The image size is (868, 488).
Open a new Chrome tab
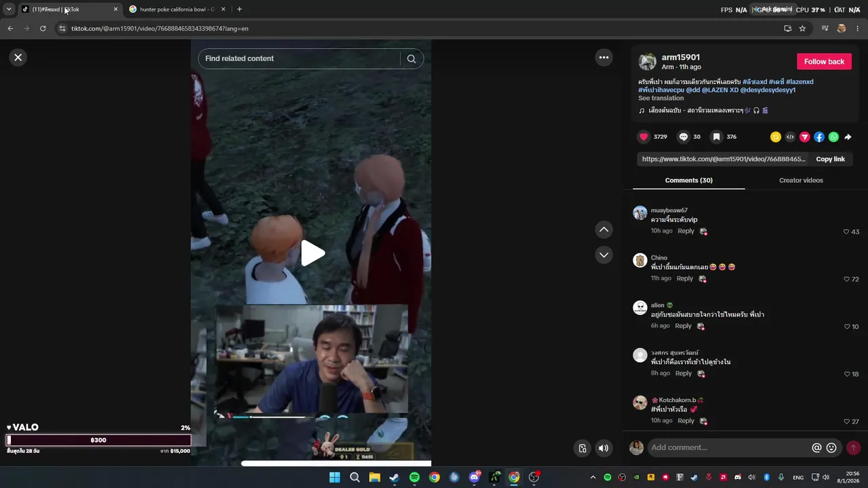click(239, 9)
